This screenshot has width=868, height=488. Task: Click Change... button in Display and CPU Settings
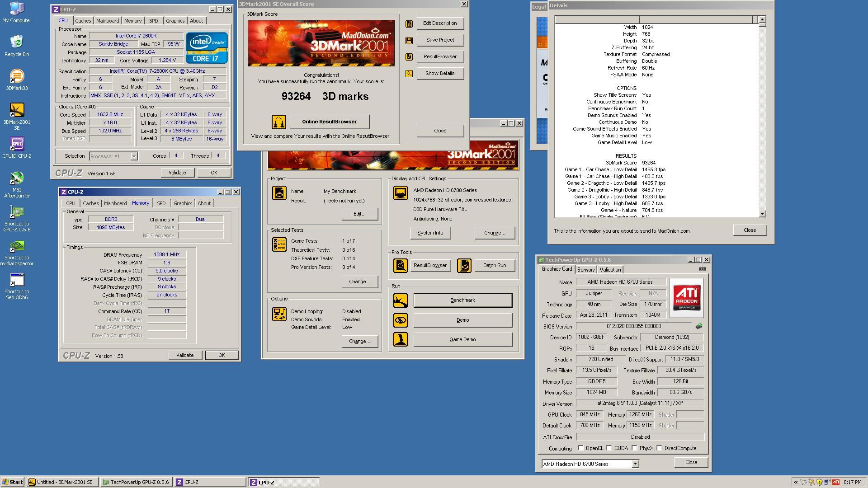click(495, 233)
